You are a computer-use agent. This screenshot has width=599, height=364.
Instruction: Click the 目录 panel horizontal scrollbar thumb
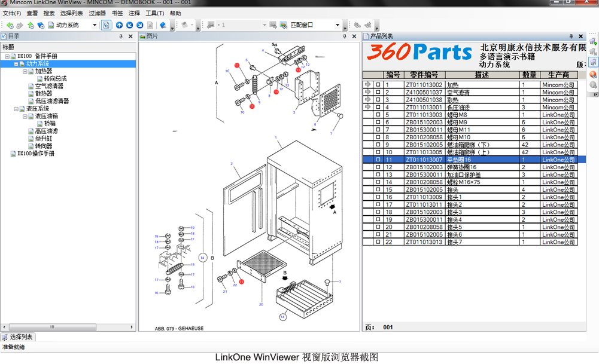[52, 327]
